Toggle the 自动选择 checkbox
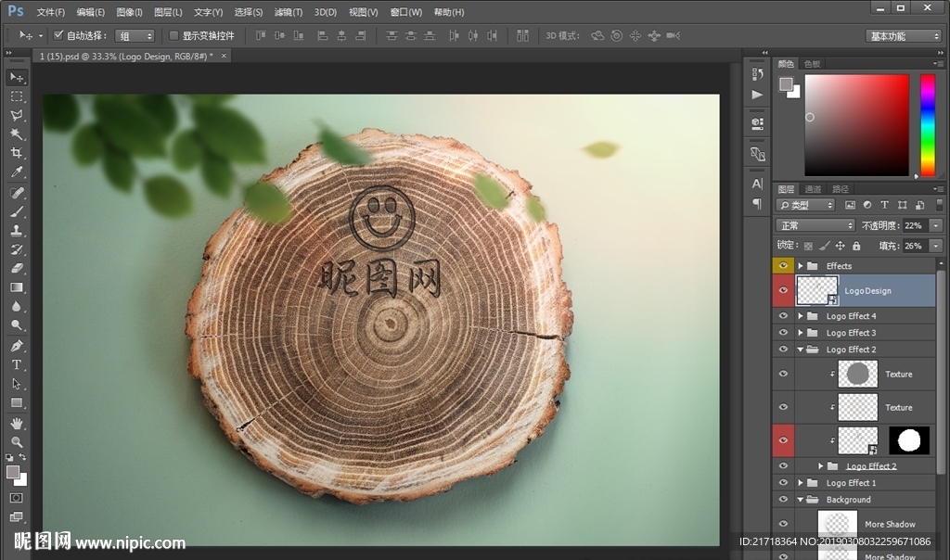Screen dimensions: 950x560 (x=58, y=35)
